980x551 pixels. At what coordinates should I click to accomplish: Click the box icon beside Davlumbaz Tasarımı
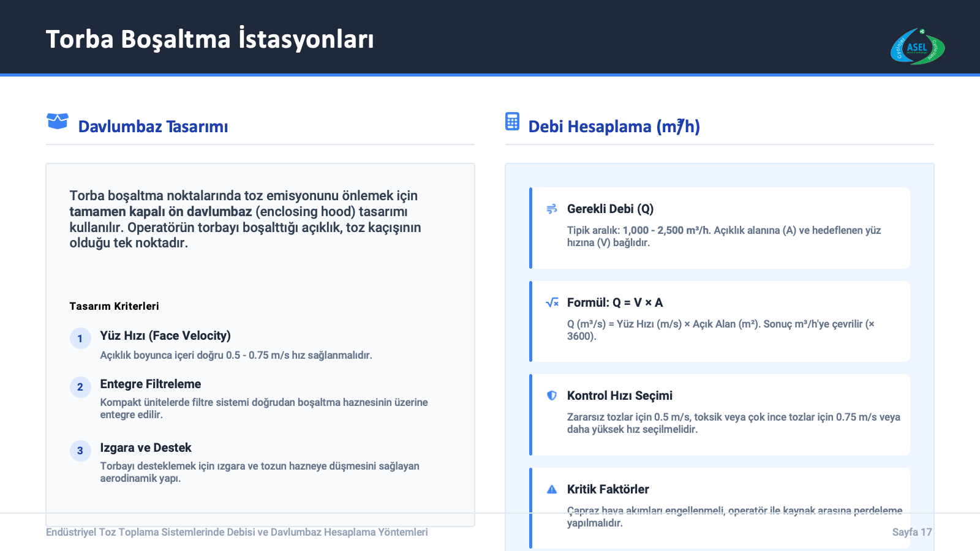[x=58, y=121]
